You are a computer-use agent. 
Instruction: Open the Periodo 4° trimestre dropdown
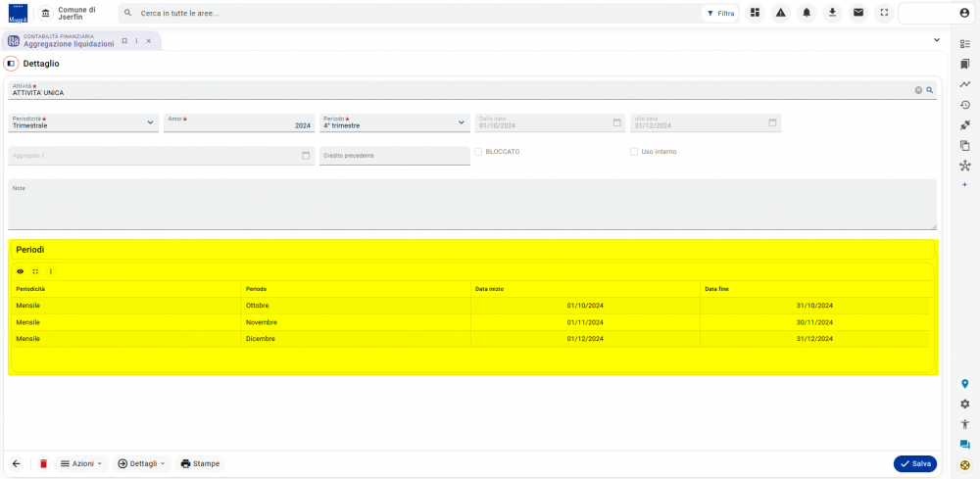pyautogui.click(x=394, y=122)
